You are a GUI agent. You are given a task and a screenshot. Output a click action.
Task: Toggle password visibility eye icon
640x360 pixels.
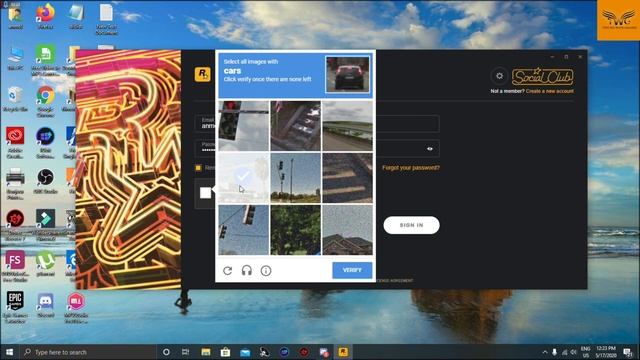(x=430, y=149)
